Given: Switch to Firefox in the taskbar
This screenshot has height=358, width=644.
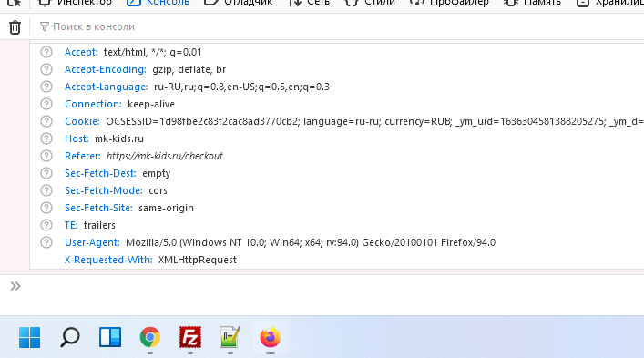Looking at the screenshot, I should [x=271, y=337].
